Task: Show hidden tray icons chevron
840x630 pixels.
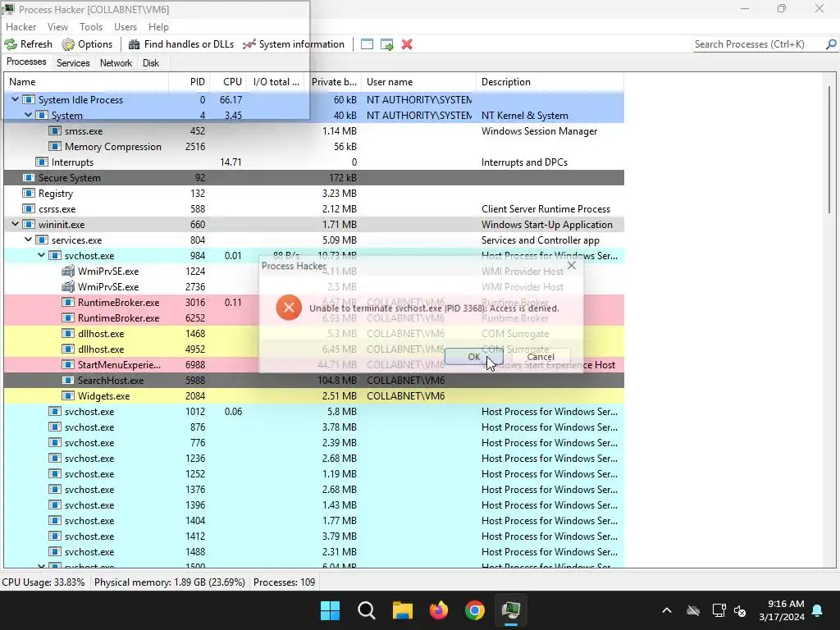Action: coord(667,610)
